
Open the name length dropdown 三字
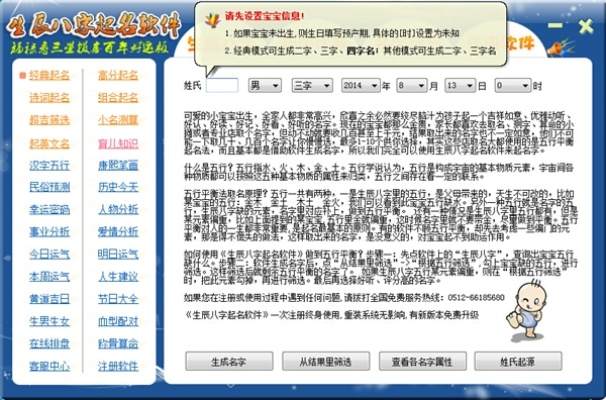(x=312, y=85)
